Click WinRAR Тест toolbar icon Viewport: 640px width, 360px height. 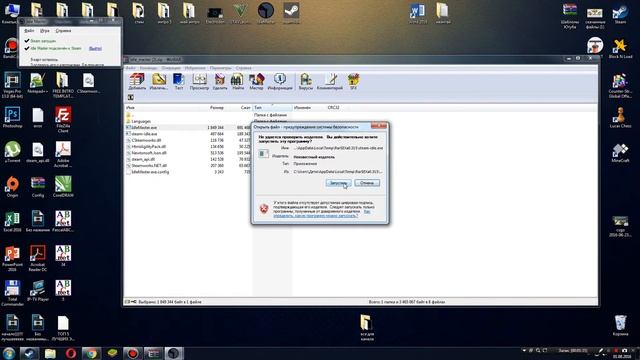click(x=179, y=82)
